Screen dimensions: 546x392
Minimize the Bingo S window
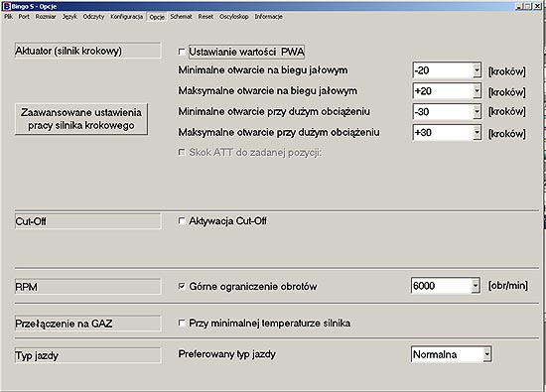click(519, 6)
